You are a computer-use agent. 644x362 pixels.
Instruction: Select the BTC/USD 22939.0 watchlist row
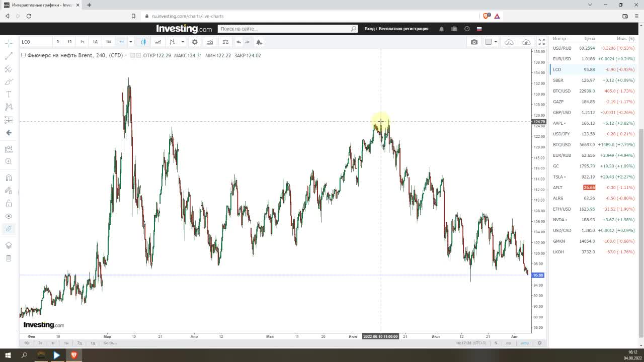coord(594,91)
